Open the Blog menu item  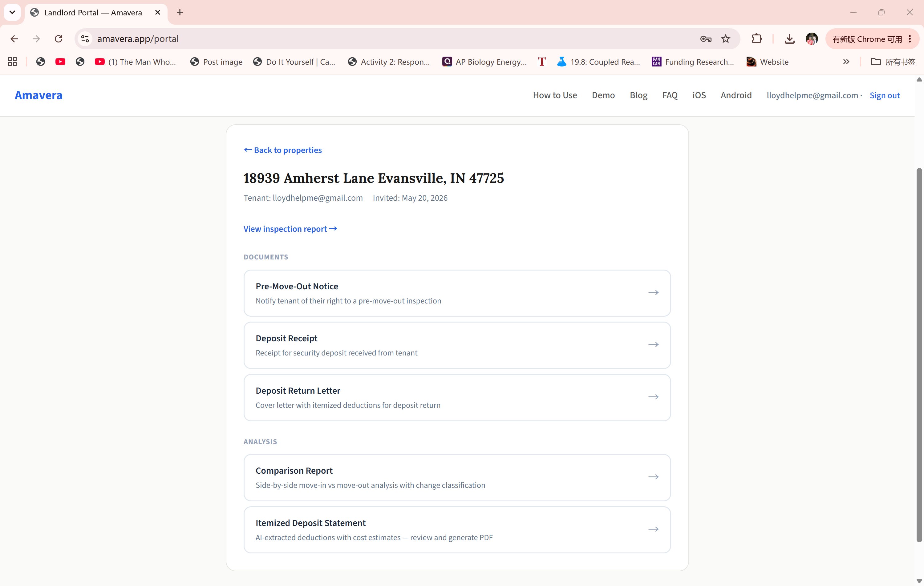click(638, 95)
